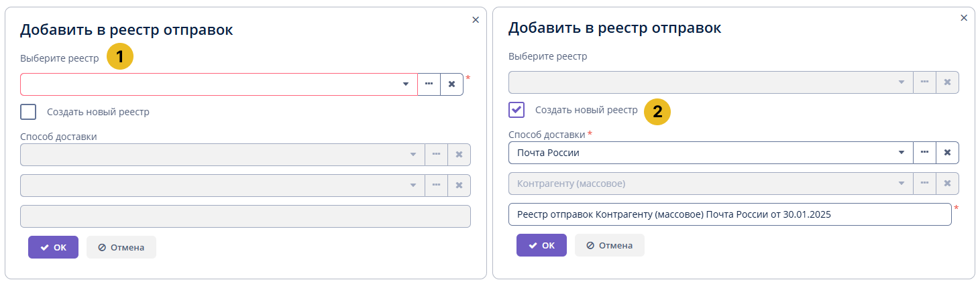
Task: Close the left dialog with unchecked checkbox
Action: tap(476, 20)
